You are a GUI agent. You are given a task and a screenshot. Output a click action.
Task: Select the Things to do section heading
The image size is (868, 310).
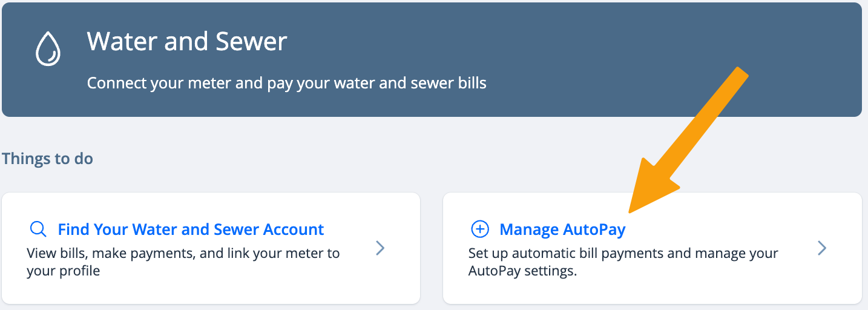[47, 159]
